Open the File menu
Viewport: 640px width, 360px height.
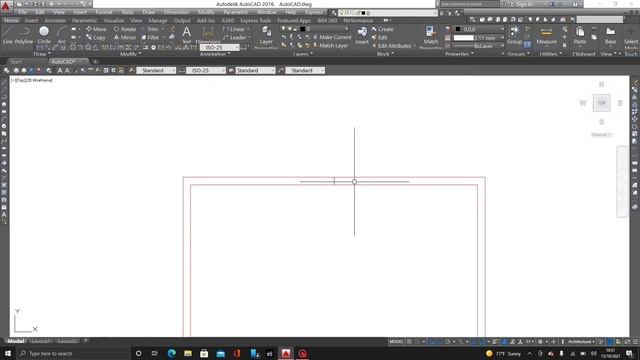click(22, 12)
